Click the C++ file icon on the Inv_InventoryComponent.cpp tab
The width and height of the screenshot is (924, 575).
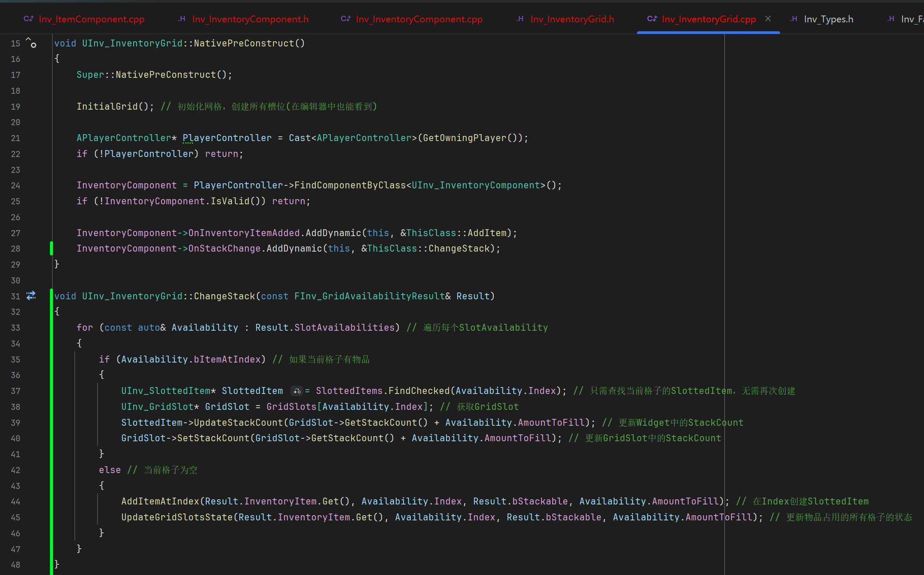point(346,19)
